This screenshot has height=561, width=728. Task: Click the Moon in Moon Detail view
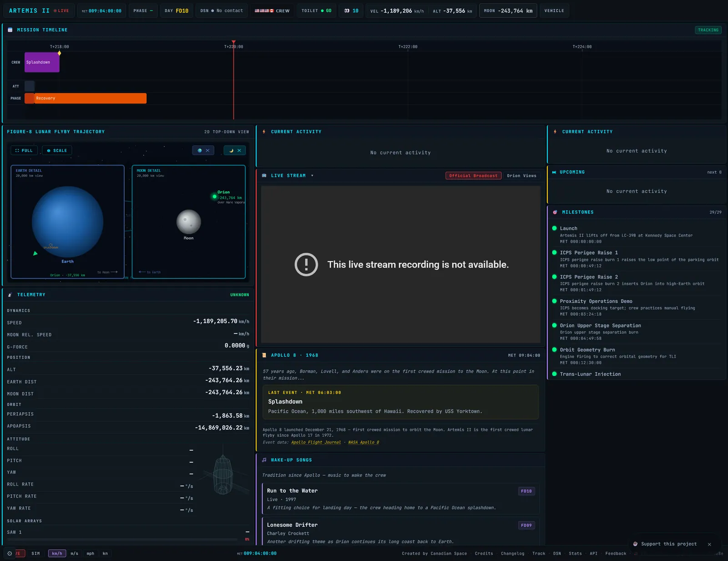coord(189,222)
